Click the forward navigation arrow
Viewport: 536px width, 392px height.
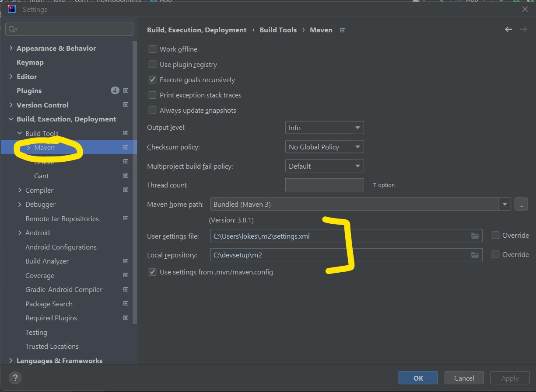pos(523,29)
